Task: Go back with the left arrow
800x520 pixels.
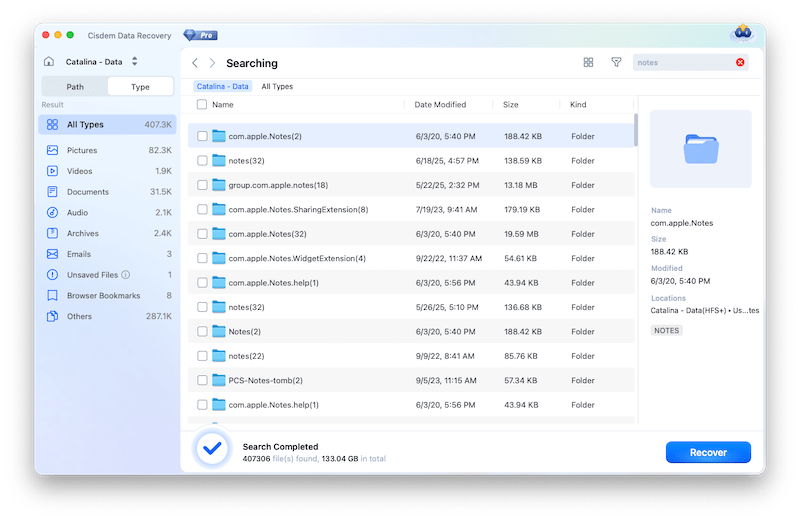Action: tap(195, 63)
